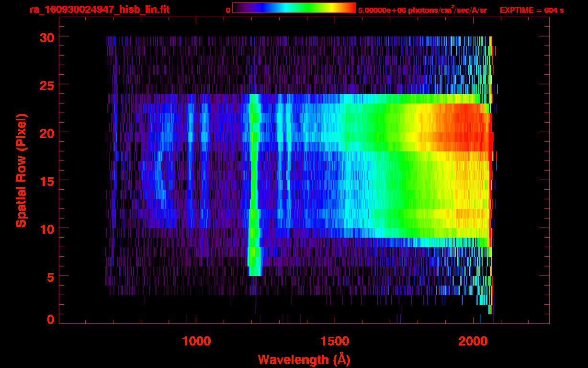Screen dimensions: 588x368
Task: Click the color bar minimum label '0'
Action: coord(228,11)
